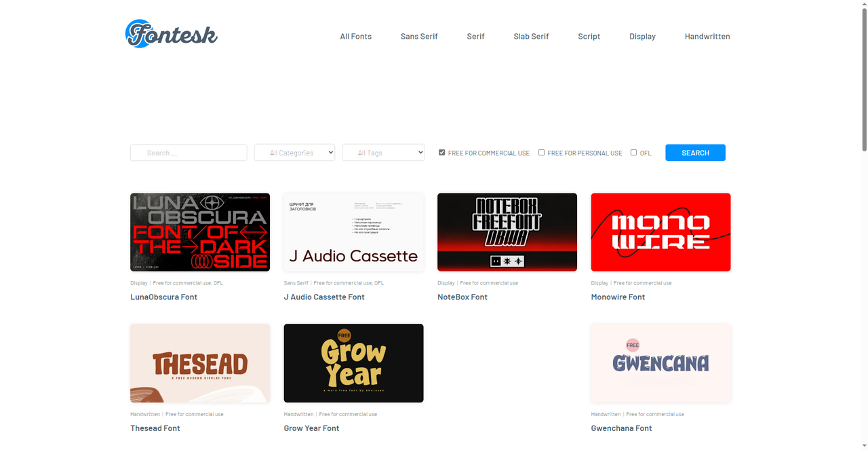Screen dimensions: 868x450
Task: Open the J Audio Cassette preview thumbnail
Action: tap(353, 232)
